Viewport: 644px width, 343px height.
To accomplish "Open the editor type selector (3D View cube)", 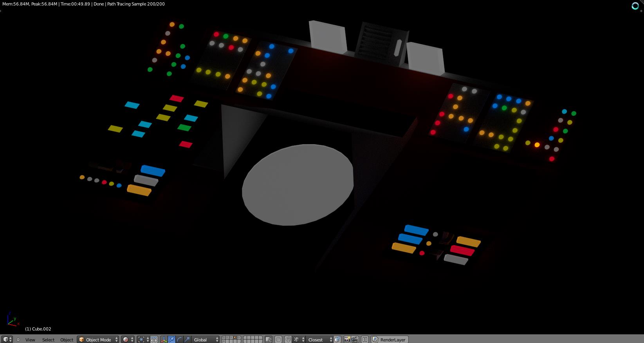I will [7, 339].
